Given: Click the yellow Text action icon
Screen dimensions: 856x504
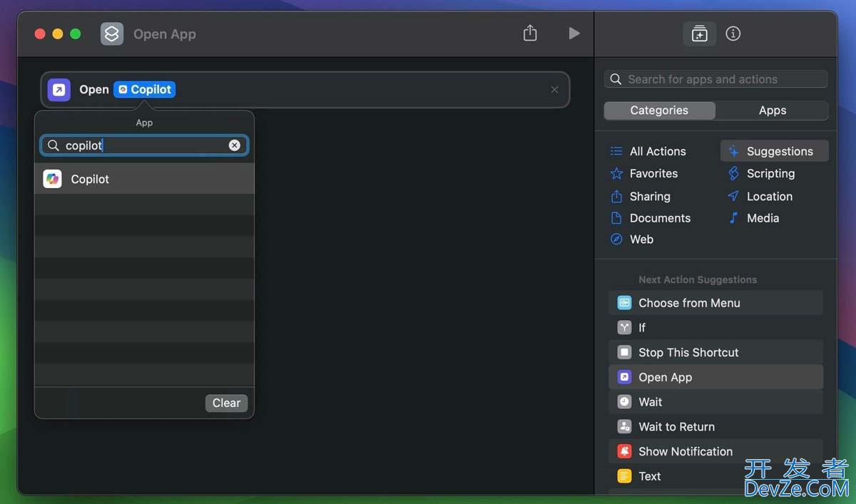Looking at the screenshot, I should pyautogui.click(x=624, y=476).
